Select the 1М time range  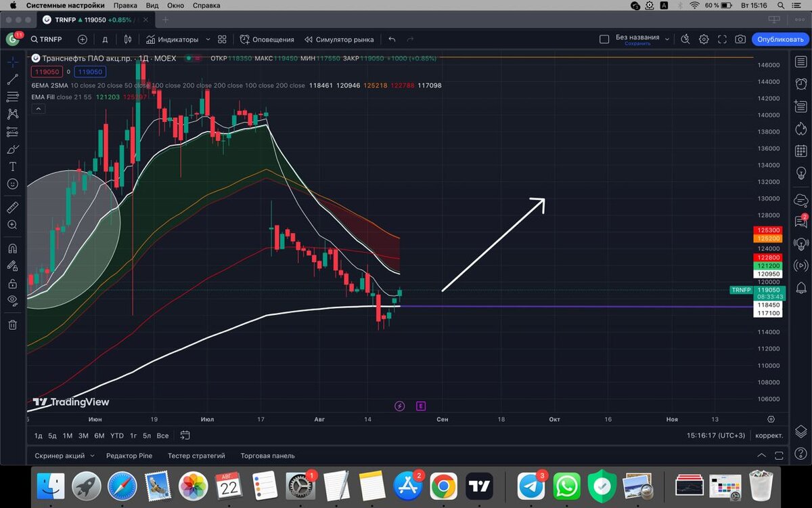(68, 436)
